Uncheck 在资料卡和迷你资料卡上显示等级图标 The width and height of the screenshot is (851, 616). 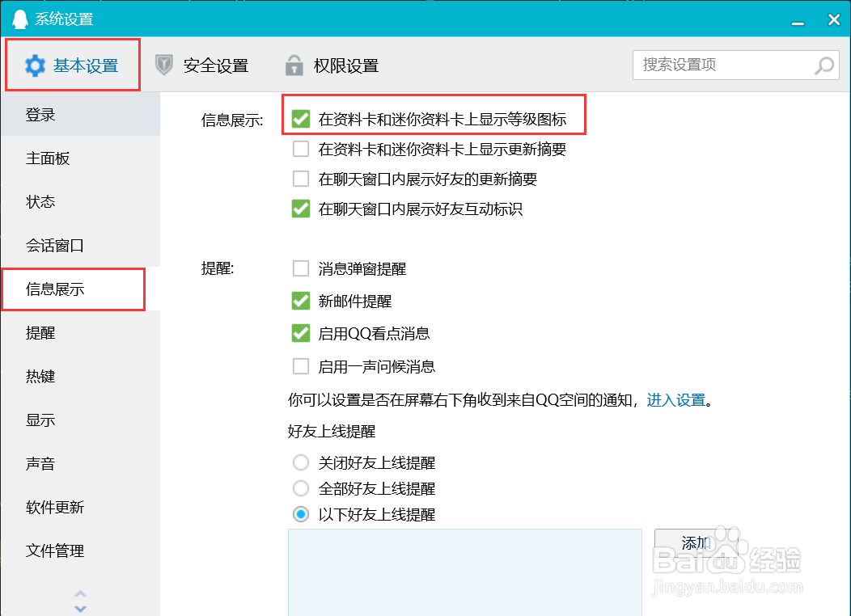pyautogui.click(x=301, y=119)
